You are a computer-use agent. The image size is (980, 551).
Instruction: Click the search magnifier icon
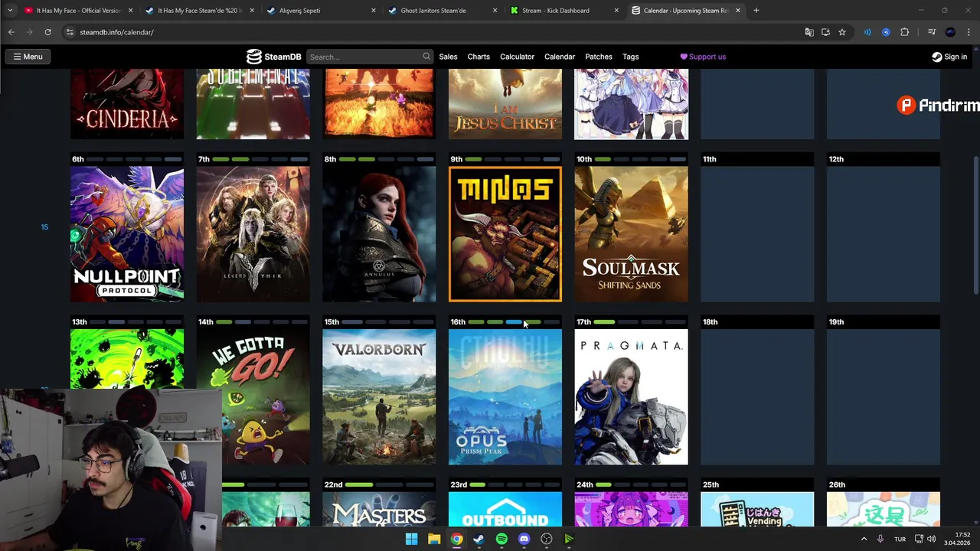coord(426,57)
